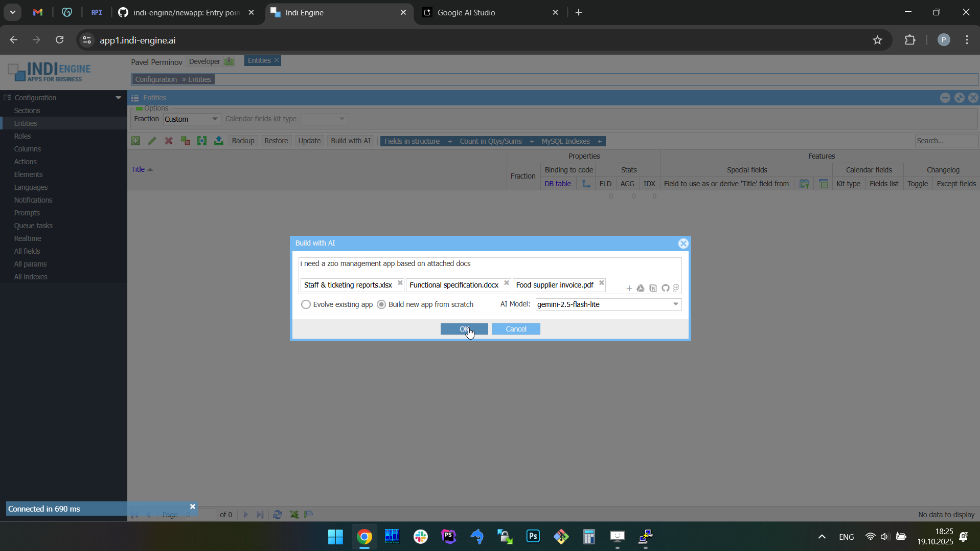Remove the Food supplier invoice.pdf attachment
The width and height of the screenshot is (980, 551).
click(x=602, y=283)
